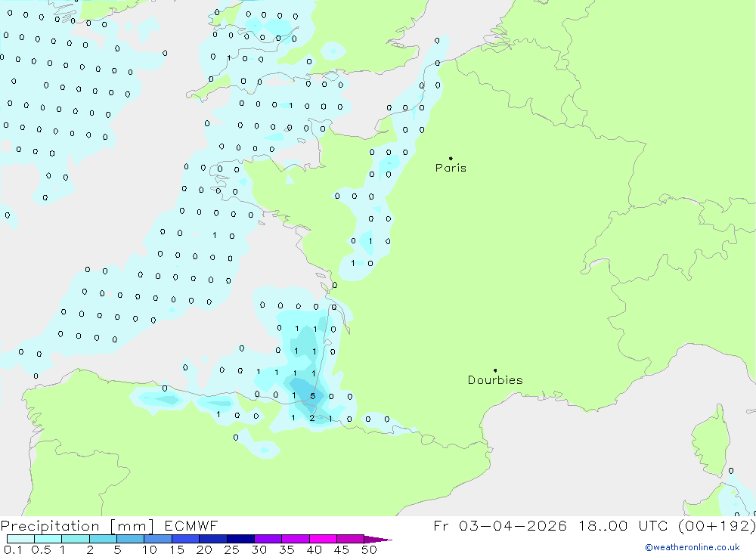This screenshot has height=554, width=756.
Task: Pick the 15–20 mm royal blue swatch
Action: 185,539
